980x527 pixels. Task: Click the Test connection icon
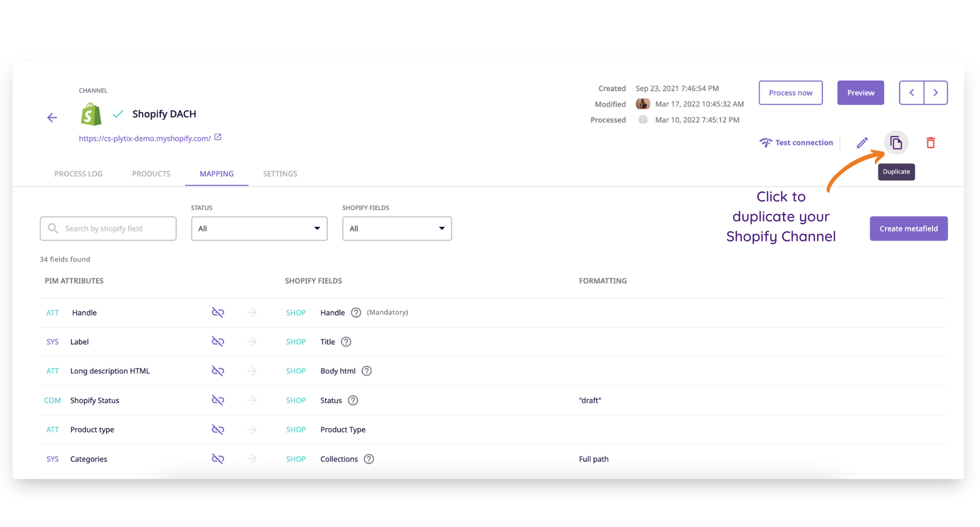tap(766, 143)
